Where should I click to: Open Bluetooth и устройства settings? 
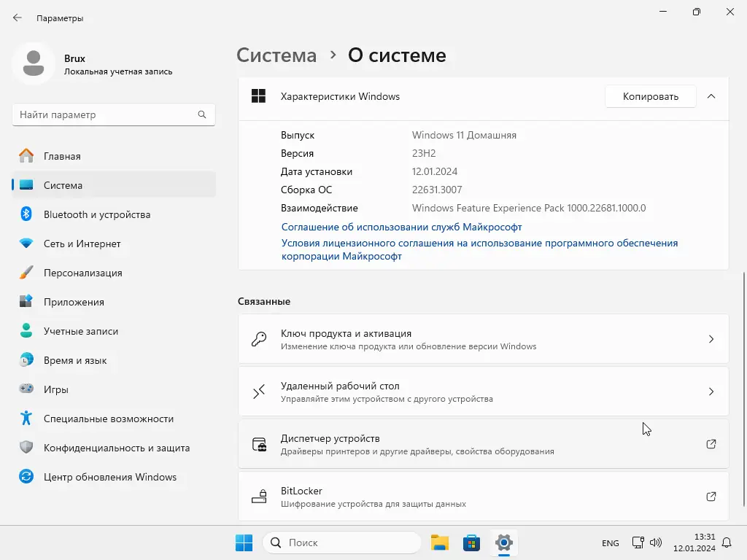(113, 214)
